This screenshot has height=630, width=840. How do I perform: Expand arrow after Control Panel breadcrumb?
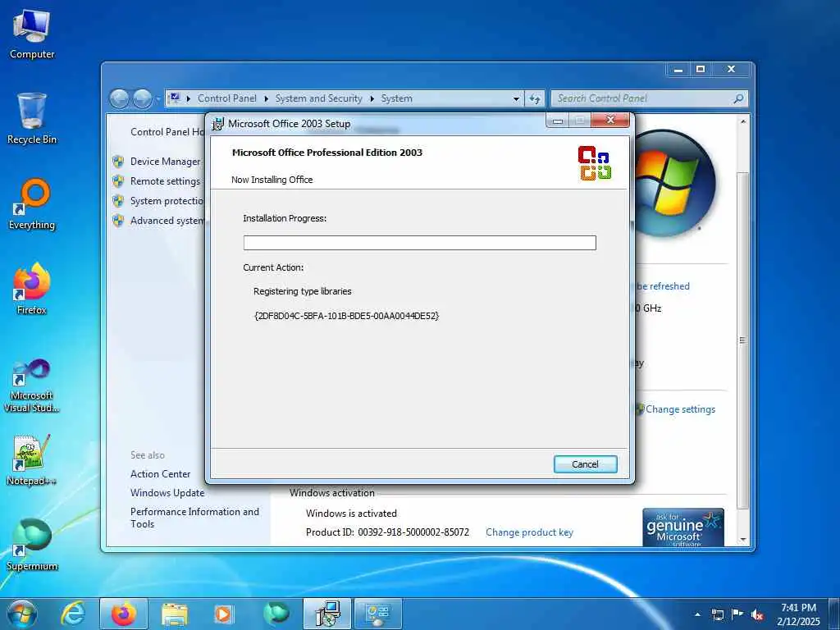(x=267, y=98)
